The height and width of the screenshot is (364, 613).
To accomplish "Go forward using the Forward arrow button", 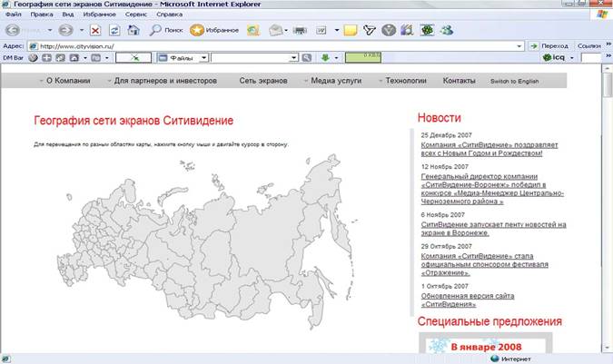I will pos(65,30).
